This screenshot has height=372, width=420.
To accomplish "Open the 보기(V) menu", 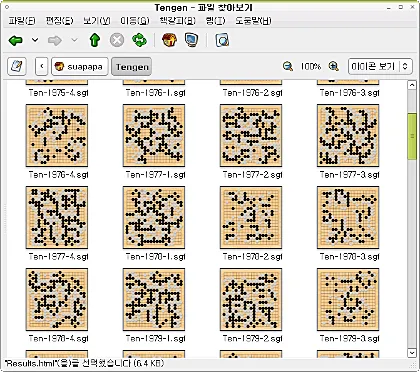I will [x=97, y=21].
